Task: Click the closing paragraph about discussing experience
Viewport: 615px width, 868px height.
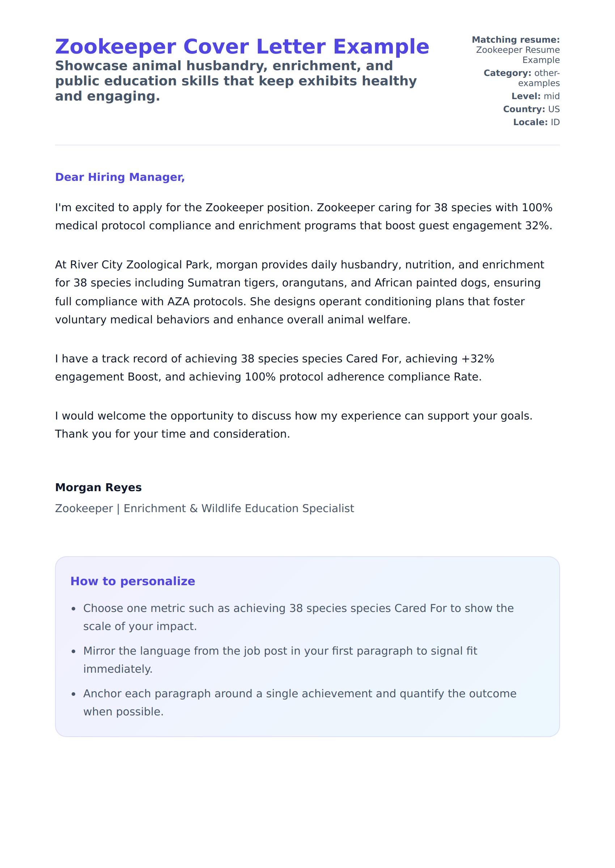Action: 293,425
